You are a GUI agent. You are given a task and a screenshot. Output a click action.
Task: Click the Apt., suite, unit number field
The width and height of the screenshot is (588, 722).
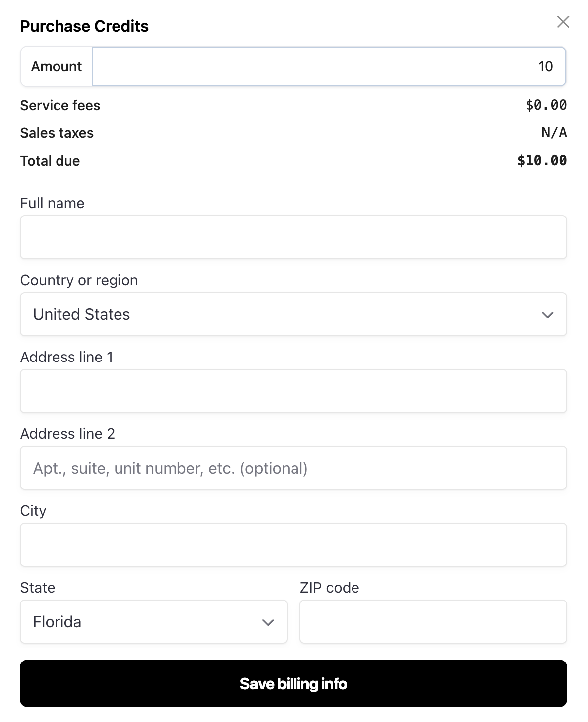pyautogui.click(x=294, y=468)
